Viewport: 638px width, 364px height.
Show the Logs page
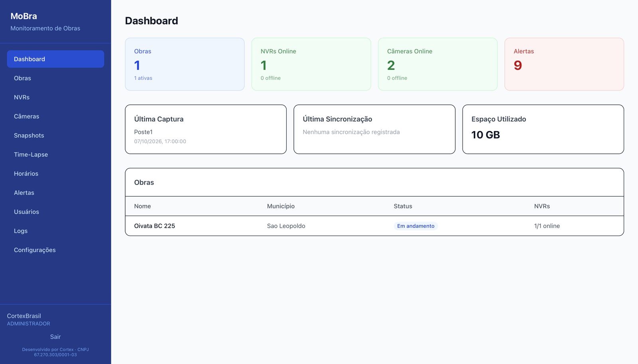55,231
